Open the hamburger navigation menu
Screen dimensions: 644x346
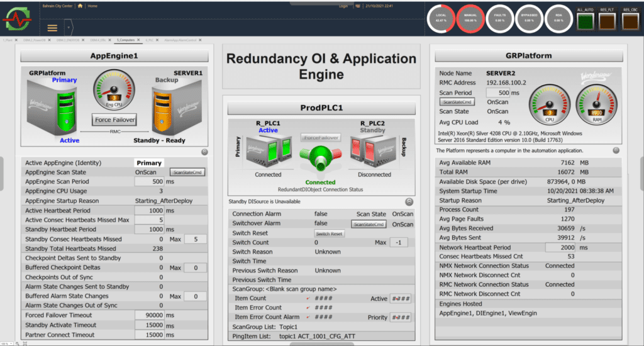pos(52,28)
